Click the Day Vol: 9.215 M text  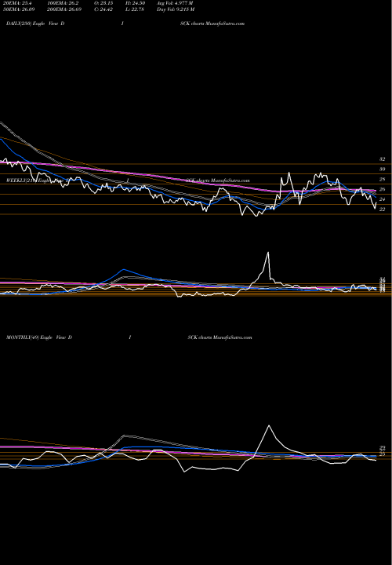pyautogui.click(x=176, y=9)
